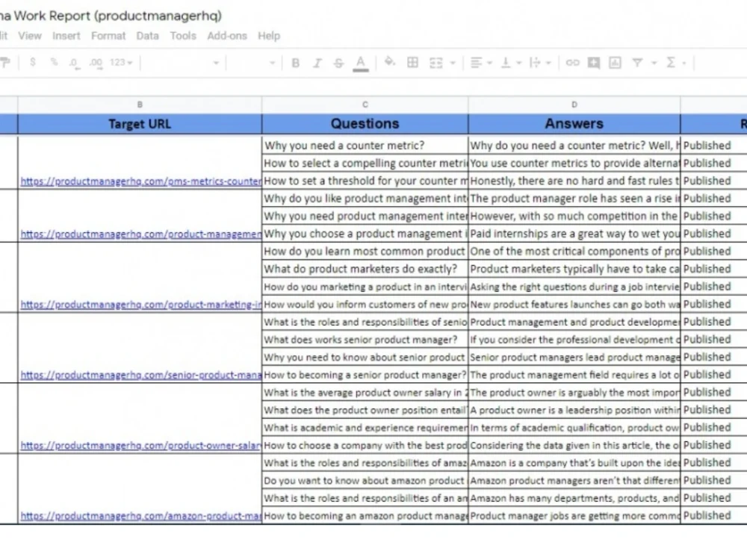Insert a comment on the cell

[592, 62]
